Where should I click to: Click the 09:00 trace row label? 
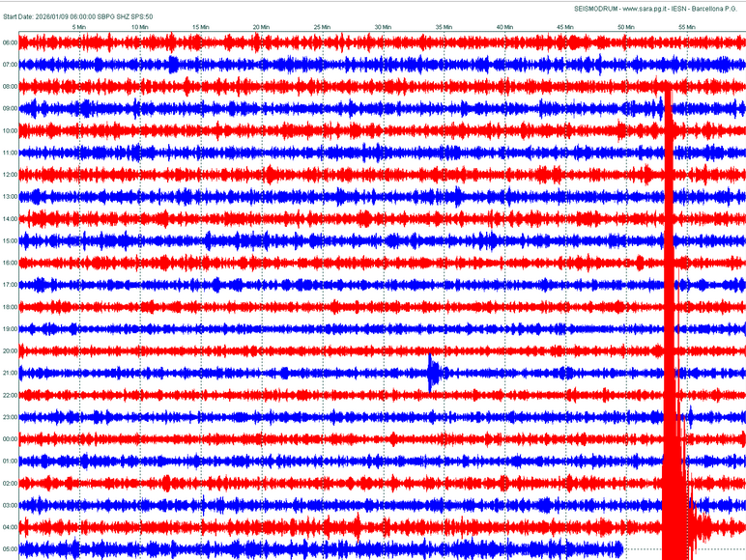click(x=10, y=108)
